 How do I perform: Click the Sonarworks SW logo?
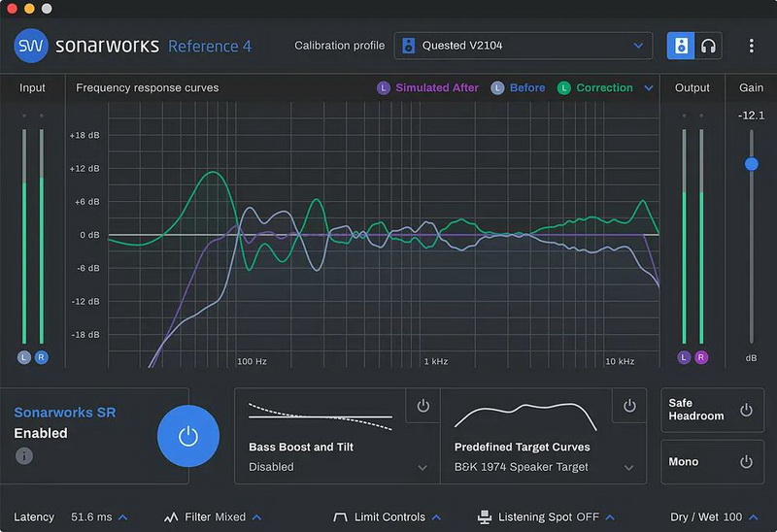(x=31, y=46)
